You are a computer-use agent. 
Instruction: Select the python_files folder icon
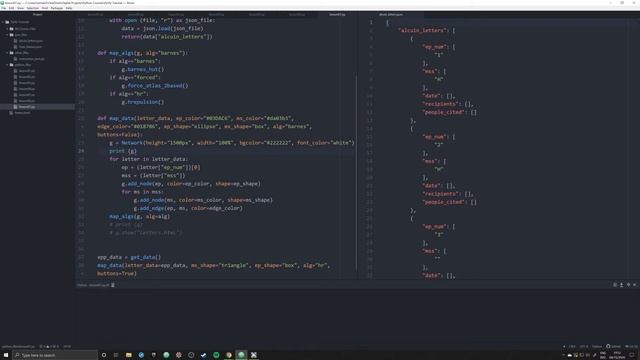click(x=11, y=65)
